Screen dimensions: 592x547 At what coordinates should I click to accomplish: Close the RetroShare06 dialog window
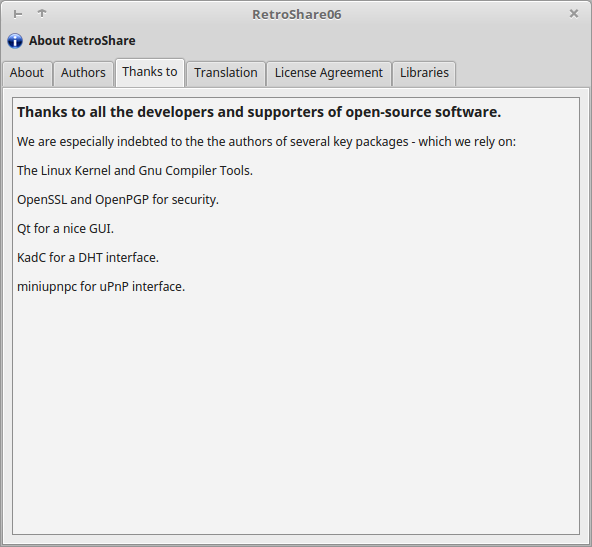[x=574, y=14]
